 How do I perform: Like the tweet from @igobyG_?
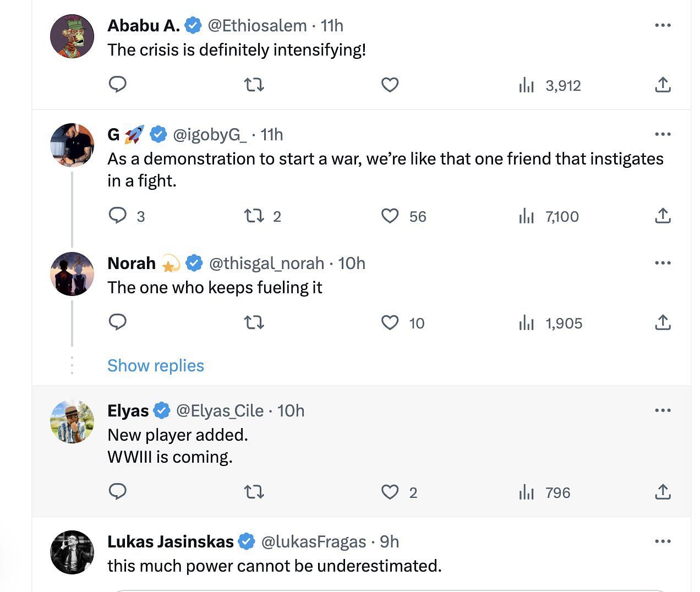[x=390, y=216]
